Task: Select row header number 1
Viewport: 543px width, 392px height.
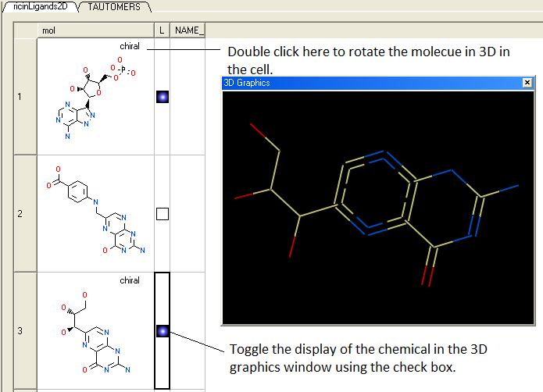Action: 20,97
